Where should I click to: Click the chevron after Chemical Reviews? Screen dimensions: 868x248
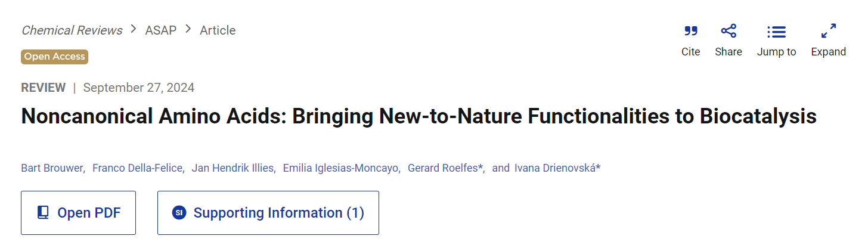133,29
